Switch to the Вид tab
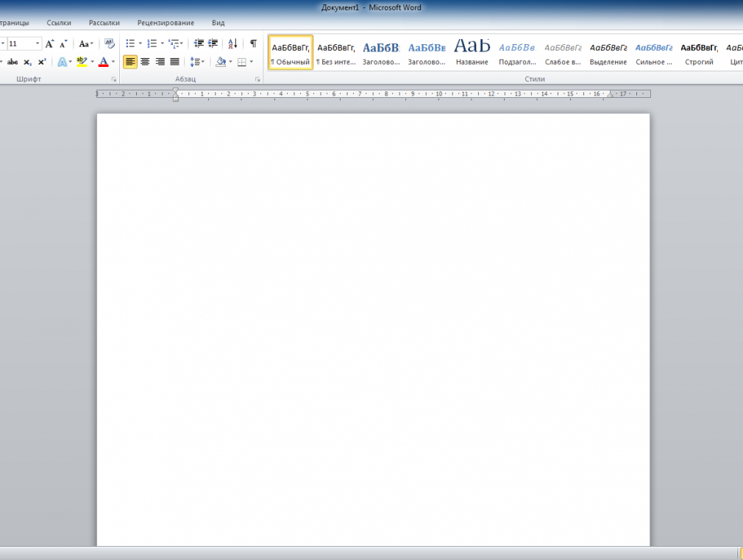The height and width of the screenshot is (560, 743). (x=218, y=23)
